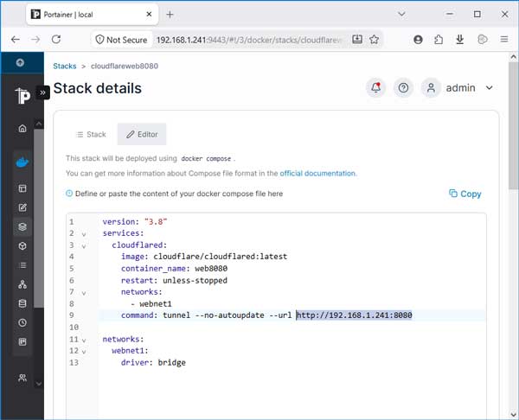Click the Docker whale environment icon

click(x=22, y=162)
